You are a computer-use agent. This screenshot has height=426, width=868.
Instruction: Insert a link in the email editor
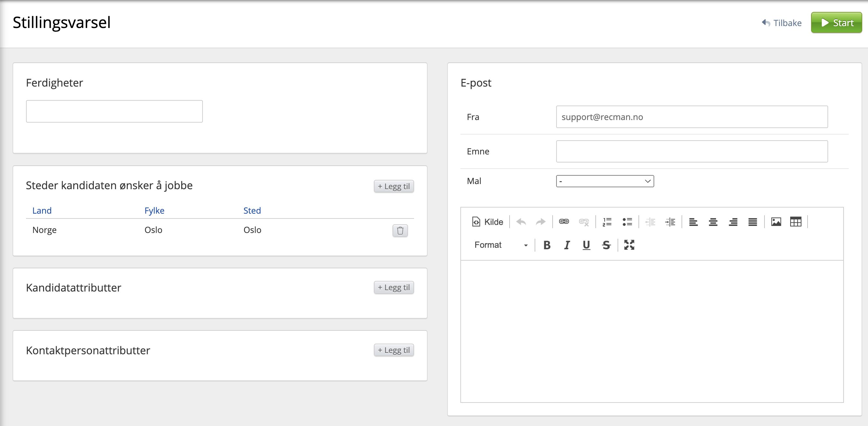pos(564,222)
